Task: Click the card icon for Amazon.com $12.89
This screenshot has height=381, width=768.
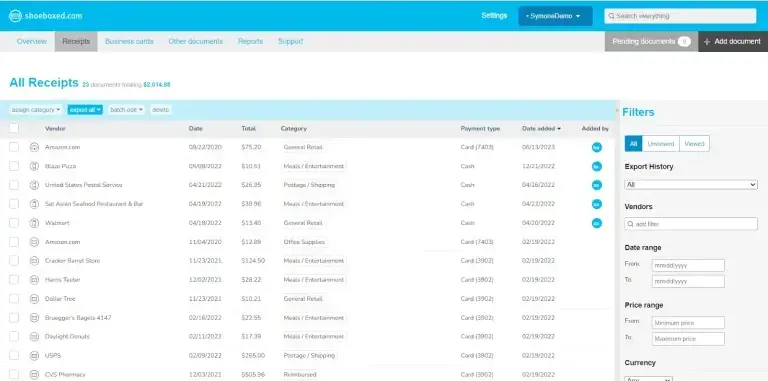Action: click(x=34, y=242)
